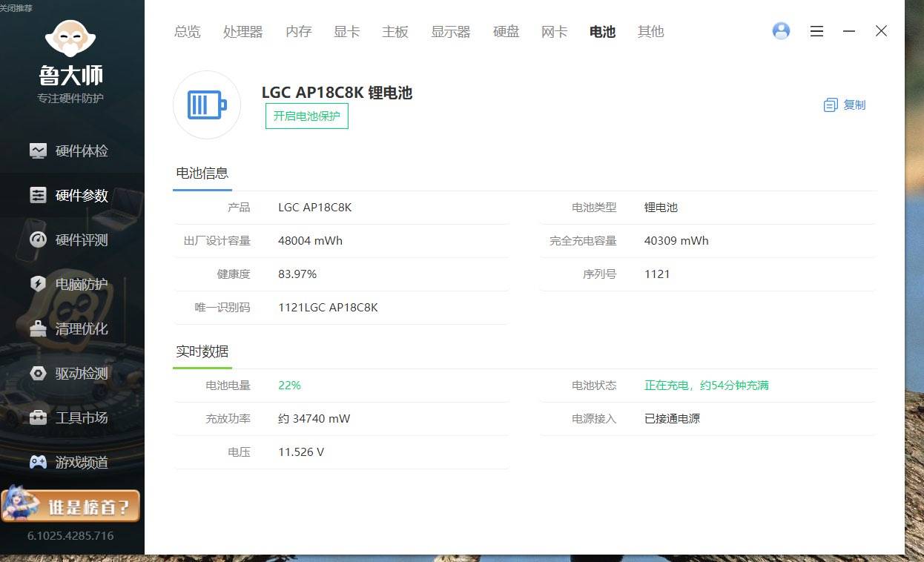This screenshot has width=924, height=562.
Task: Click the copy icon beside 复制
Action: (x=831, y=105)
